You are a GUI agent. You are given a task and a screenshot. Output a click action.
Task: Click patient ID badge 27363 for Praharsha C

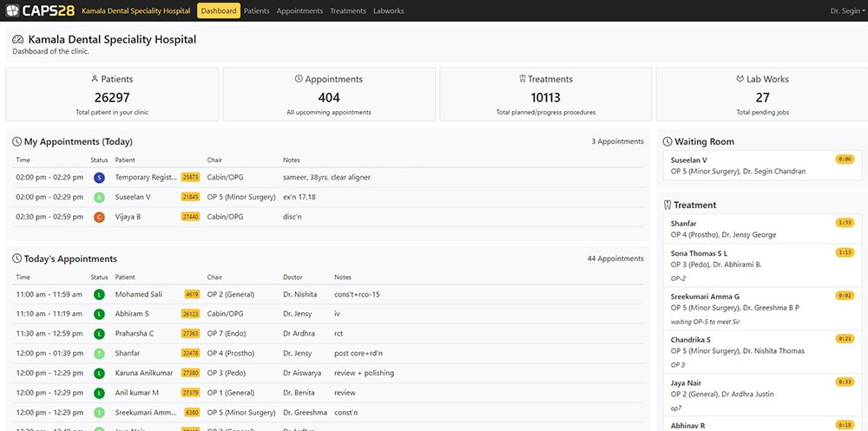click(190, 334)
